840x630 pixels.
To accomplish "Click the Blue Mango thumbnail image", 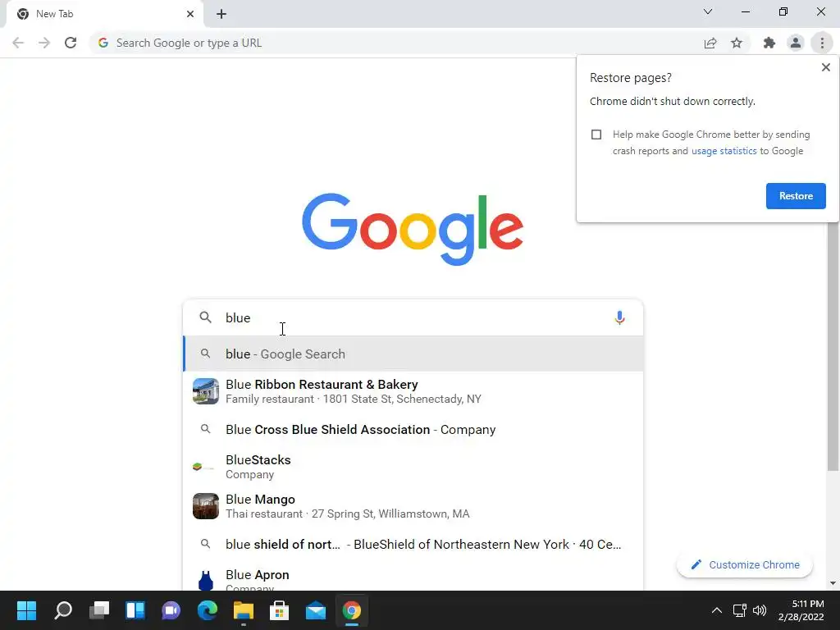I will click(206, 506).
